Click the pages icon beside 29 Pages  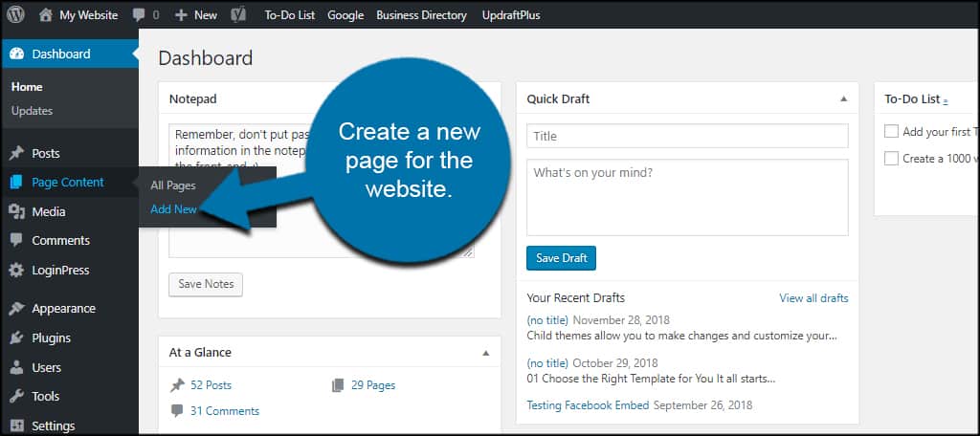[338, 384]
